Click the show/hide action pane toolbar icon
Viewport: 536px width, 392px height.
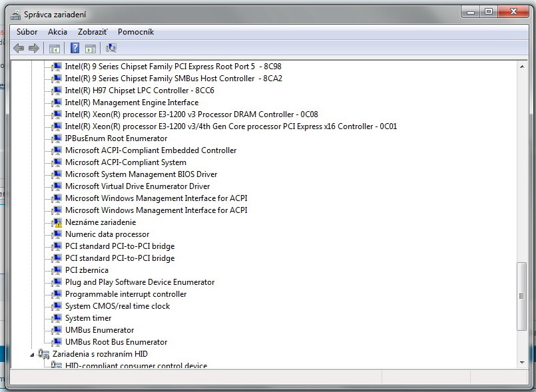click(91, 49)
